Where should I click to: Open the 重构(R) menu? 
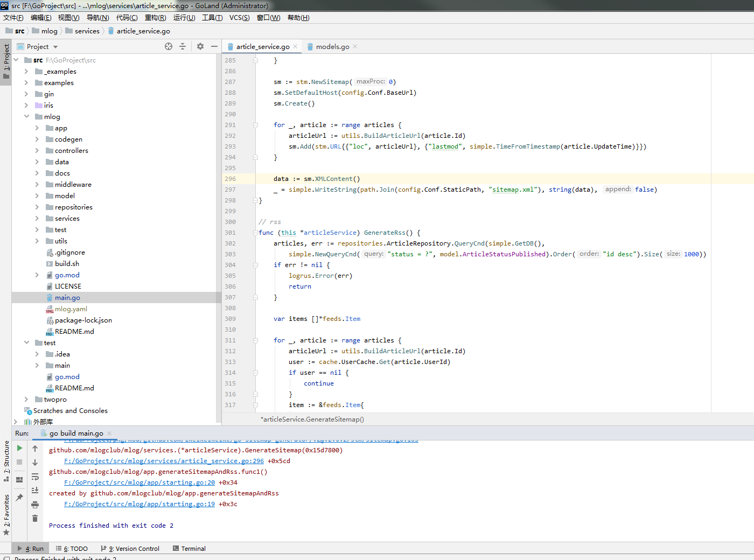[x=155, y=18]
